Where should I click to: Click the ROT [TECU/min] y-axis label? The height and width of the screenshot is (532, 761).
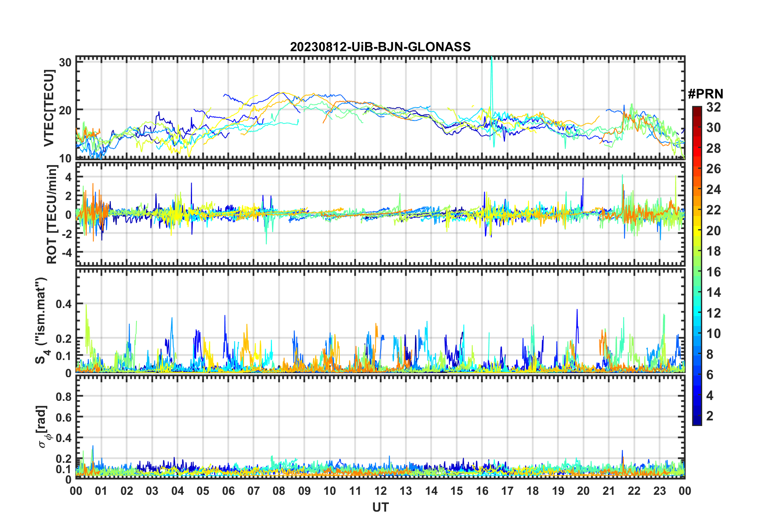(52, 215)
